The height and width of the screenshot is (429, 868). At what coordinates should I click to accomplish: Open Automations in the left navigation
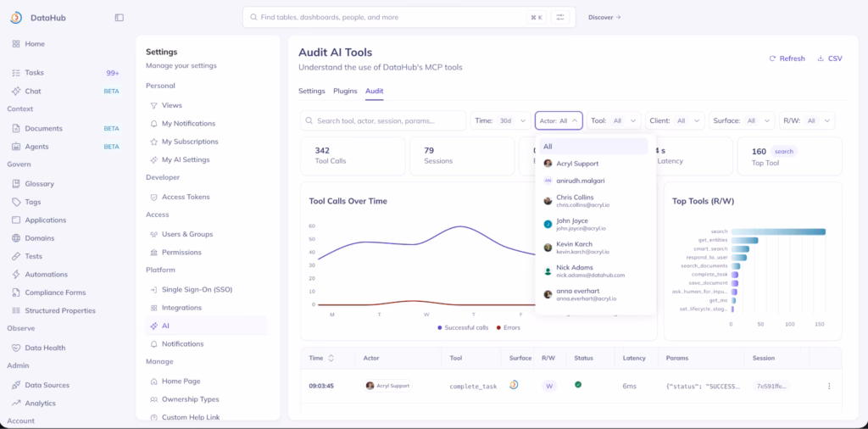[46, 275]
